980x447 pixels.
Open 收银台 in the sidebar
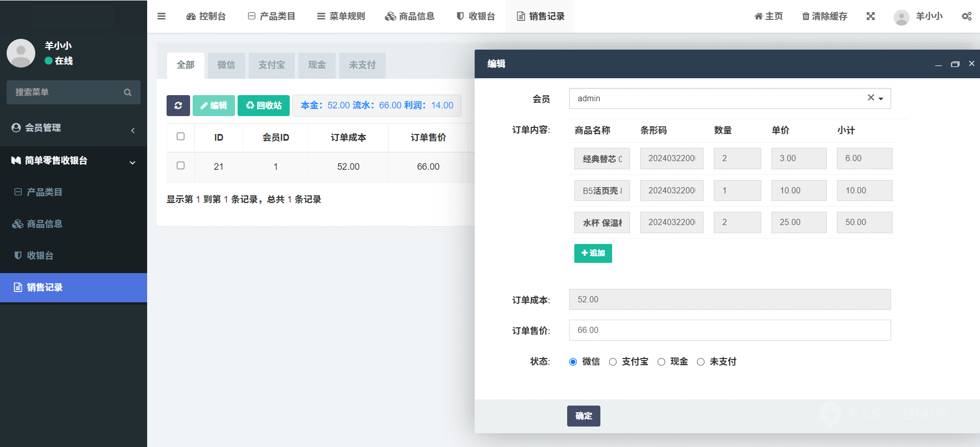pos(74,256)
